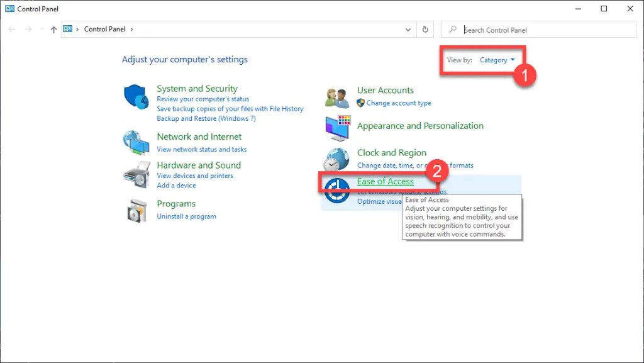Image resolution: width=644 pixels, height=363 pixels.
Task: Expand the address bar history dropdown arrow
Action: coord(408,29)
